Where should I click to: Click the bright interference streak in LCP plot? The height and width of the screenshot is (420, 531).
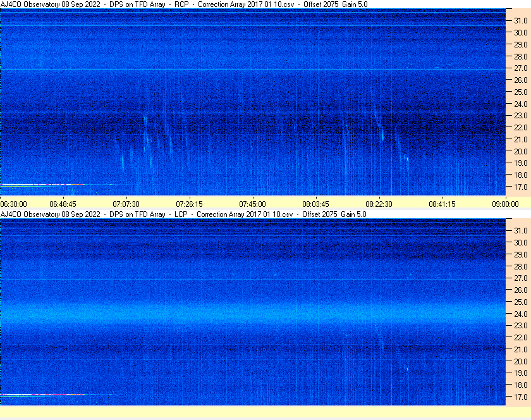point(42,395)
